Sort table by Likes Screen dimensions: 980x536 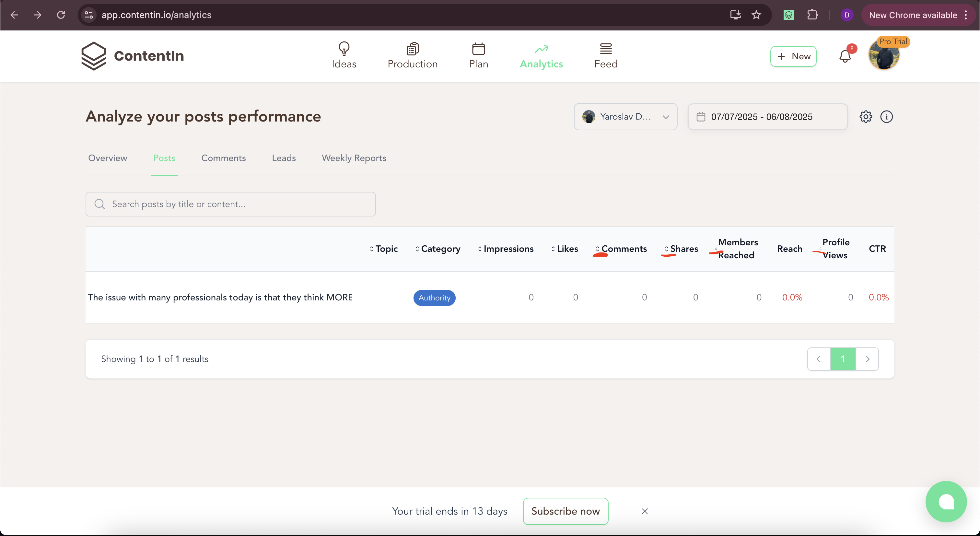565,249
